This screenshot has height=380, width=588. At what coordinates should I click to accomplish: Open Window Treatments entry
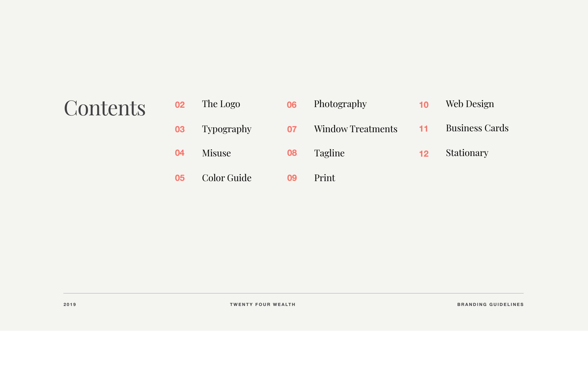click(356, 129)
